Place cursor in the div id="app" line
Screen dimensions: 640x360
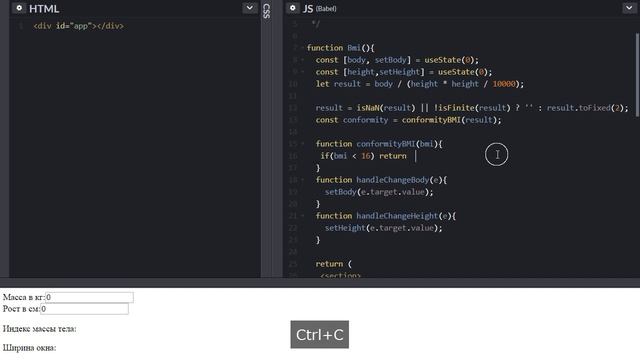[78, 26]
